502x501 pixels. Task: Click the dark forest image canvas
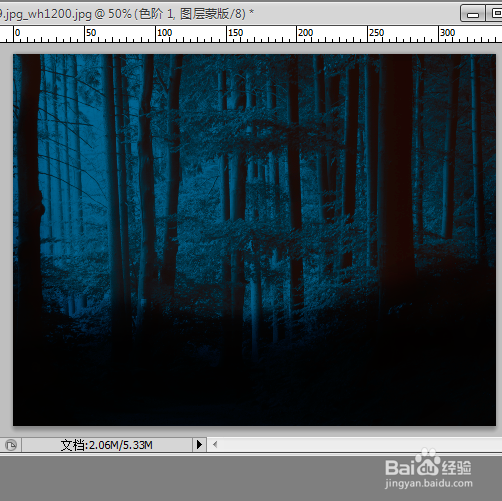click(x=254, y=240)
